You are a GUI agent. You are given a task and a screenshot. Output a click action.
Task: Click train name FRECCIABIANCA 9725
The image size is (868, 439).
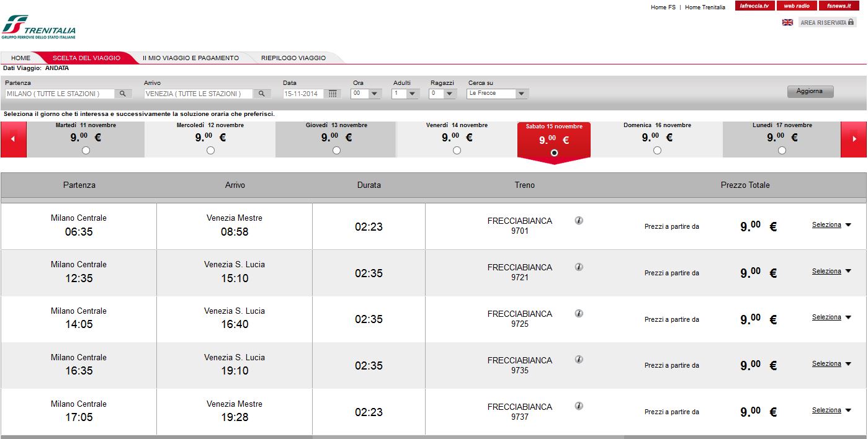pyautogui.click(x=520, y=319)
